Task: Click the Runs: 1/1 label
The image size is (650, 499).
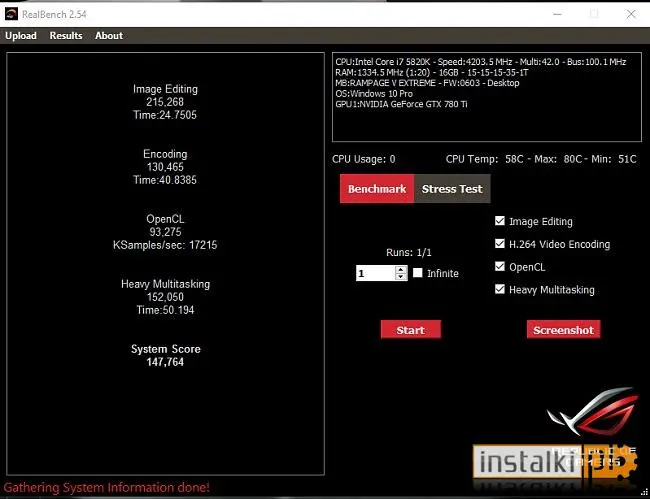Action: (409, 252)
